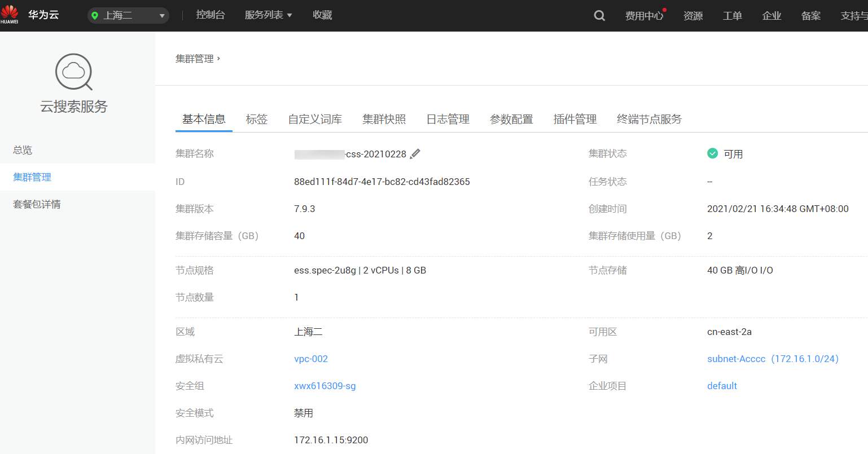Switch to 标签 tab

pyautogui.click(x=257, y=119)
